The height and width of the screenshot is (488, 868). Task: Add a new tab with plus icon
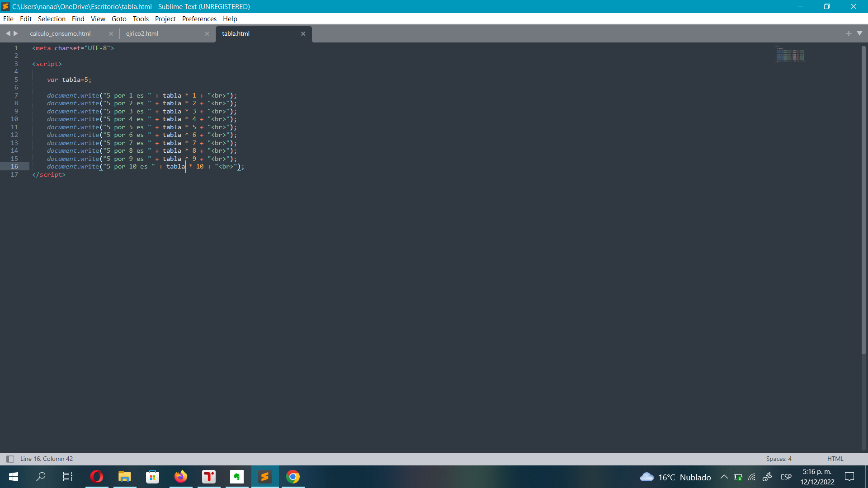coord(848,33)
